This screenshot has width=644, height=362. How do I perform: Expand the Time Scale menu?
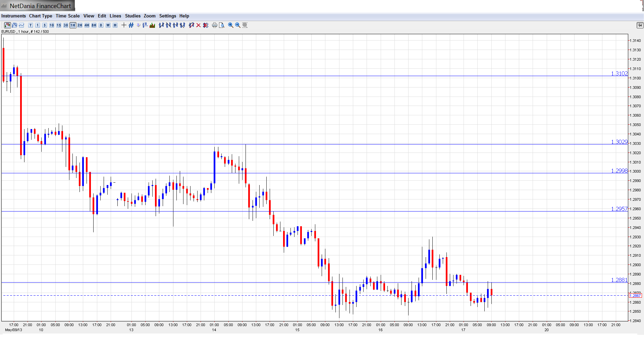pyautogui.click(x=67, y=16)
